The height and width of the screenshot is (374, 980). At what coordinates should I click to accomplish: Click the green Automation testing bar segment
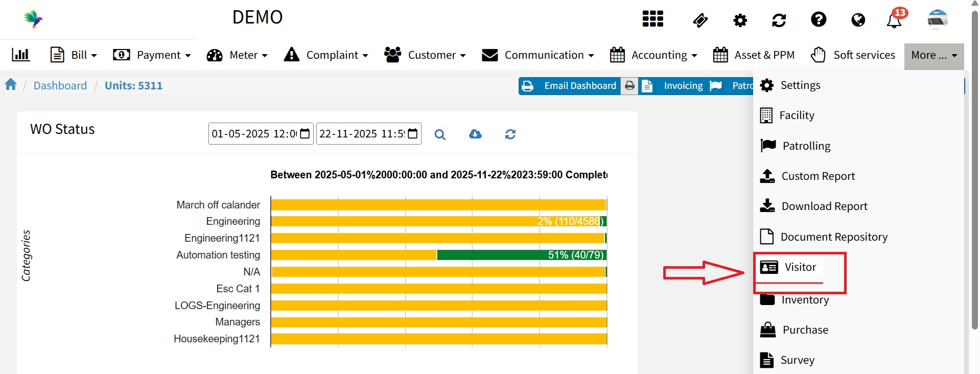(521, 255)
